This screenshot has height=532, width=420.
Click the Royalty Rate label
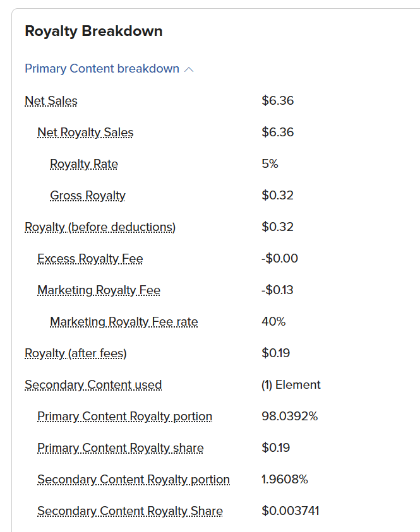[x=84, y=164]
